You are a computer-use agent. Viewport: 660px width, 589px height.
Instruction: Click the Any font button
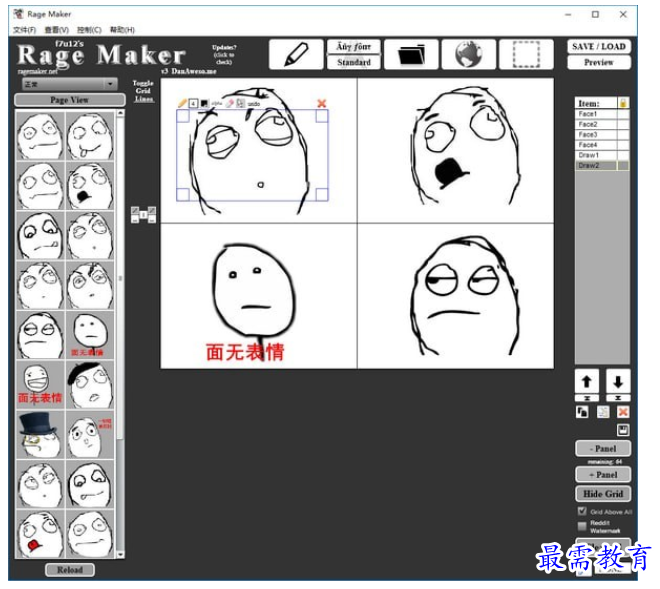(354, 47)
